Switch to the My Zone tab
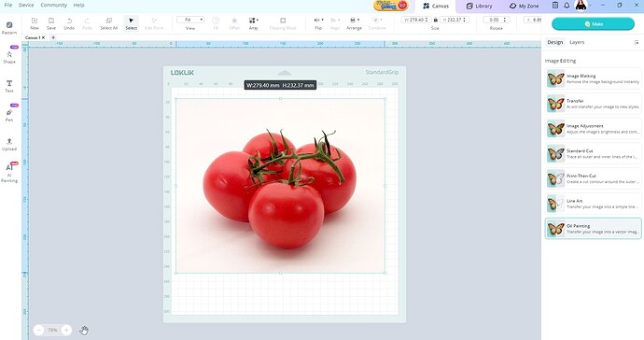This screenshot has height=340, width=644. 524,6
